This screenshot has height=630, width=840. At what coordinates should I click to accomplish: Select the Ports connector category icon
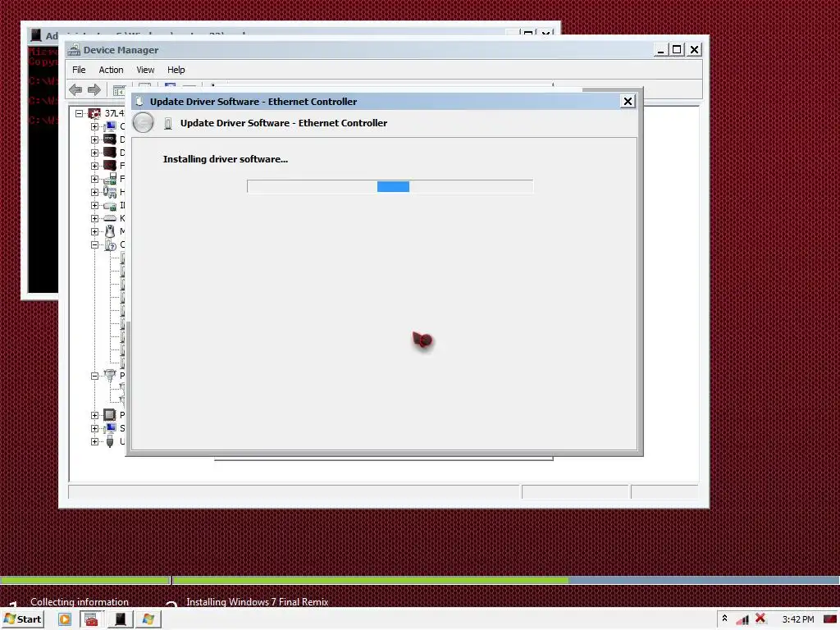coord(110,375)
